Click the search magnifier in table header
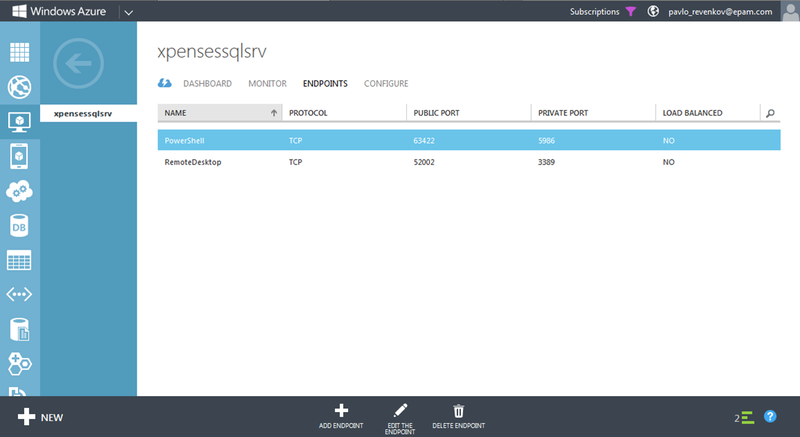800x437 pixels. (770, 113)
